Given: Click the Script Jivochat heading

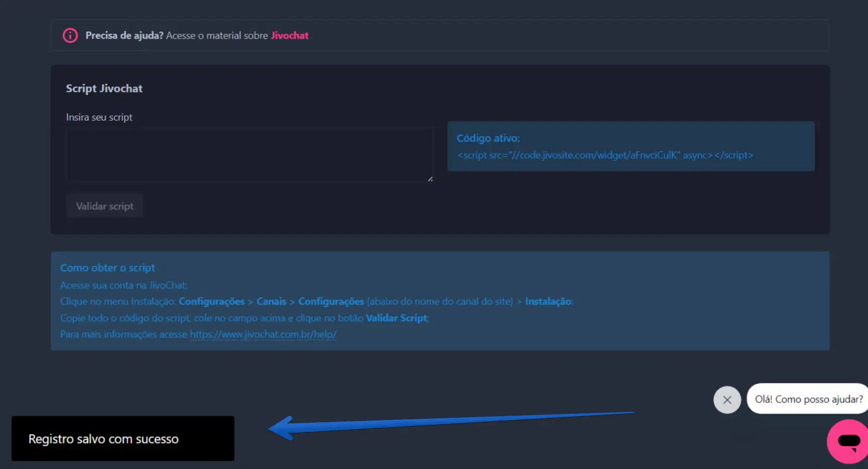Looking at the screenshot, I should pyautogui.click(x=104, y=88).
